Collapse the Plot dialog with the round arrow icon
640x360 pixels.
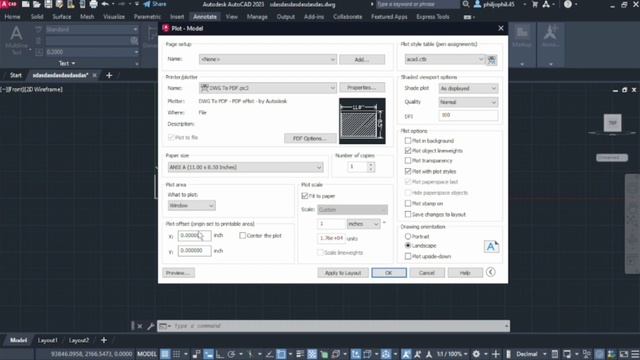click(x=491, y=272)
